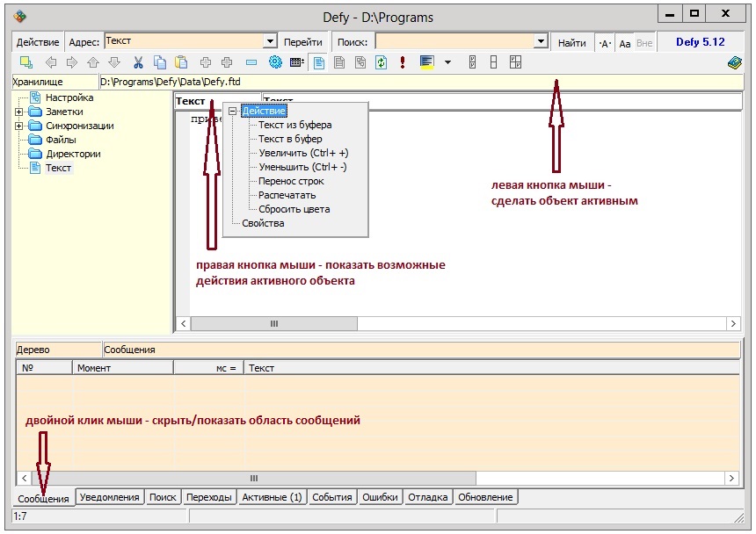Open the Поиск dropdown list
Image resolution: width=756 pixels, height=534 pixels.
pos(541,41)
